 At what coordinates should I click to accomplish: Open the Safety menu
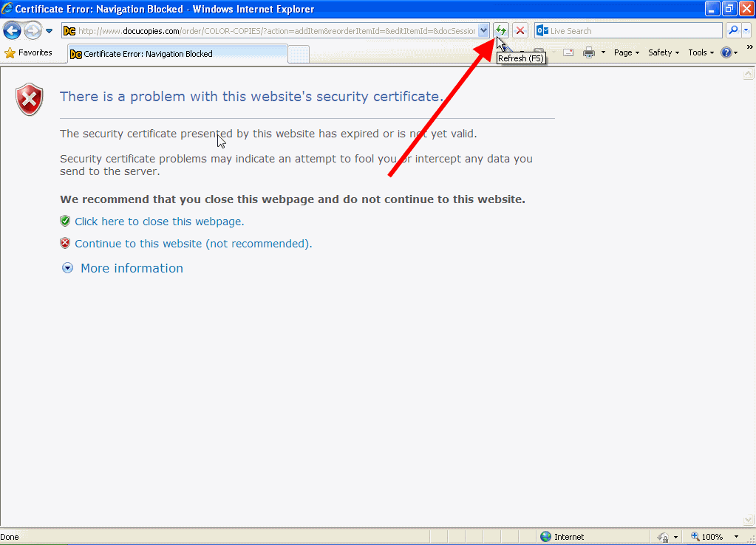coord(664,52)
